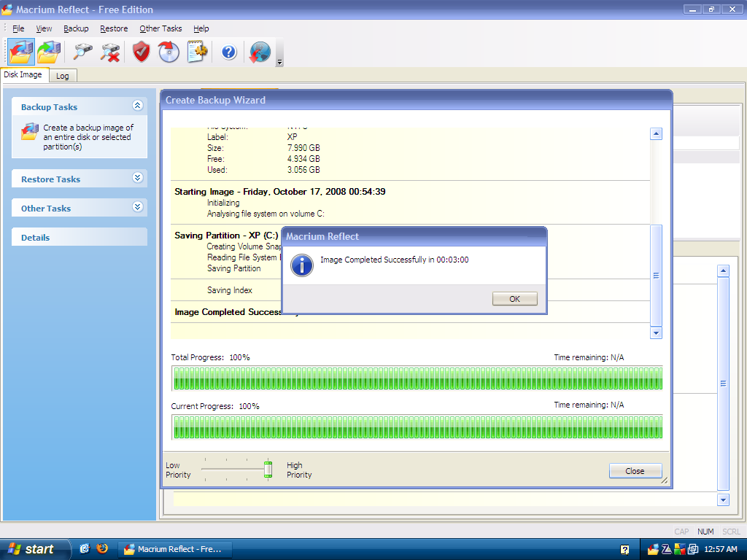The width and height of the screenshot is (747, 560).
Task: Click the Create rescue CD icon
Action: click(x=169, y=52)
